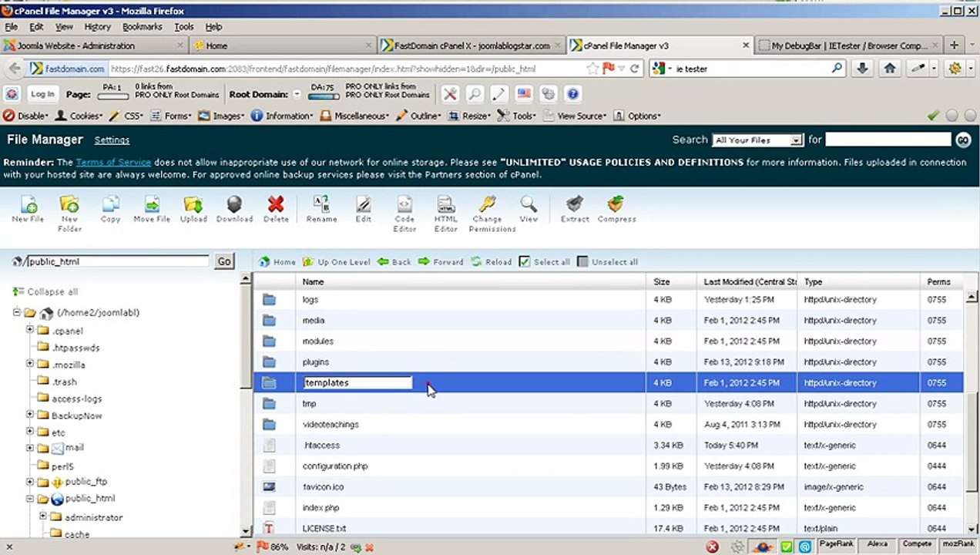Click the Forward arrow in file list
The height and width of the screenshot is (555, 980).
pos(424,262)
